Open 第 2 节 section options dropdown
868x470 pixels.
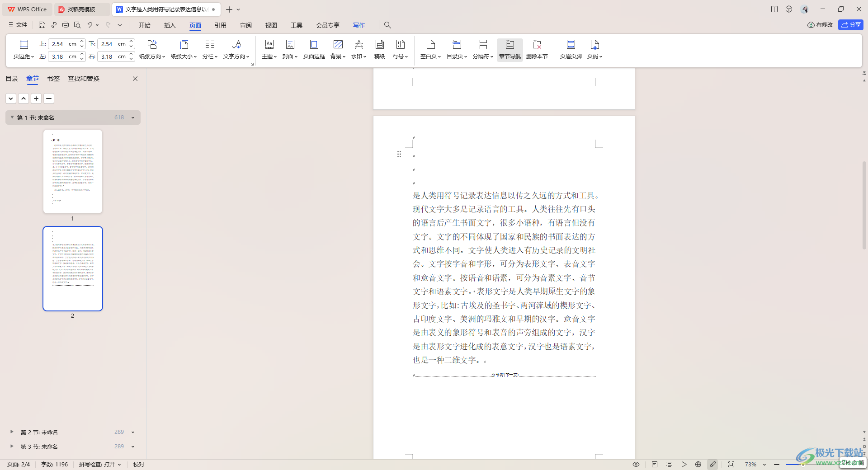point(133,432)
